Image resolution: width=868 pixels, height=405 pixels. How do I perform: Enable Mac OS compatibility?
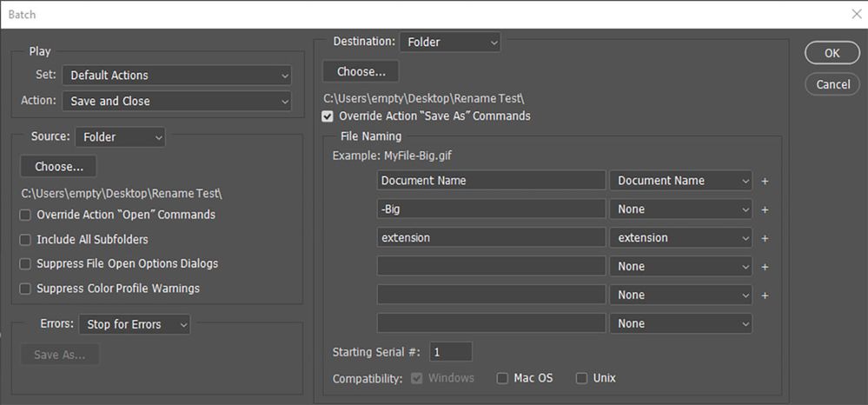502,378
